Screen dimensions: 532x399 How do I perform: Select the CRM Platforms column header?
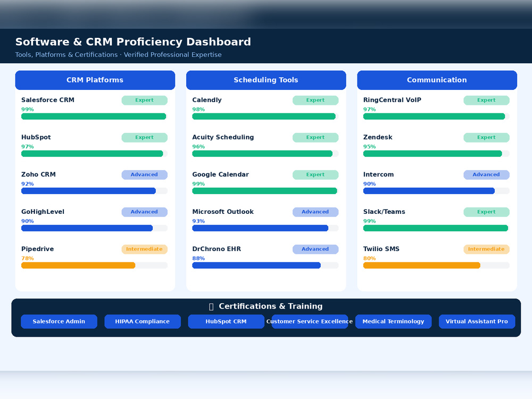tap(95, 80)
